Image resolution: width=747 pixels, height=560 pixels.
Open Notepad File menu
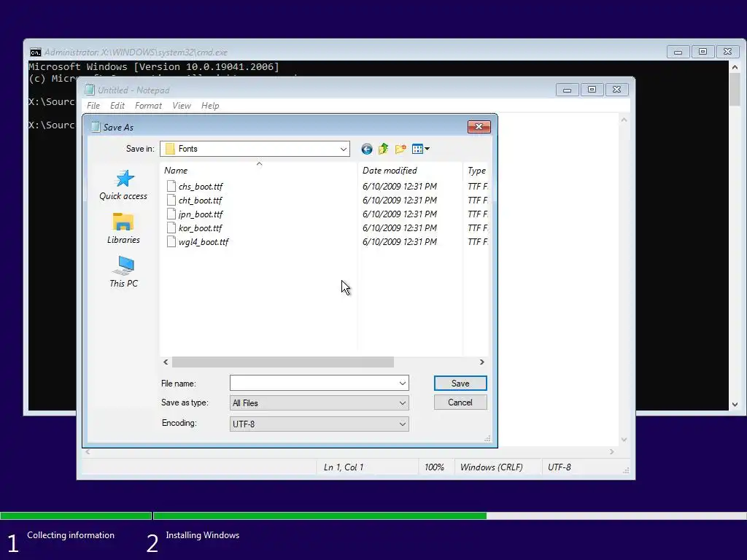[93, 106]
